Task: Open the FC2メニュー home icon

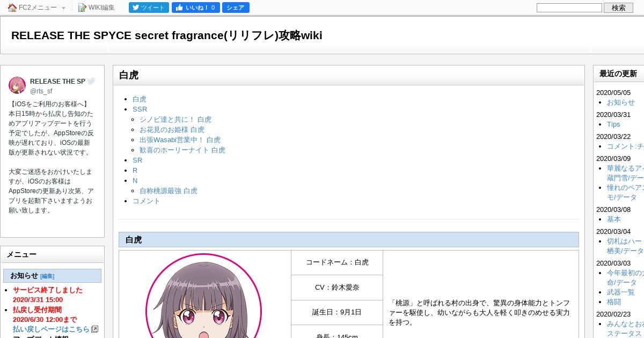Action: tap(12, 8)
